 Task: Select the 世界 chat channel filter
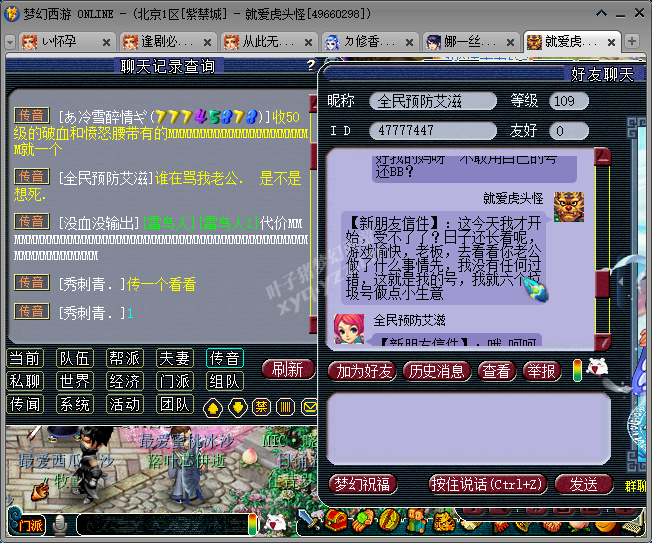[75, 381]
